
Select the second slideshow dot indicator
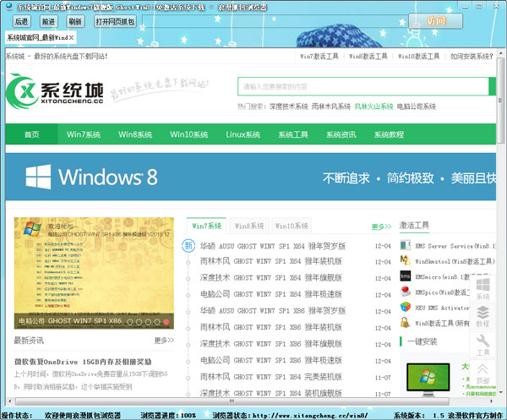pos(139,322)
